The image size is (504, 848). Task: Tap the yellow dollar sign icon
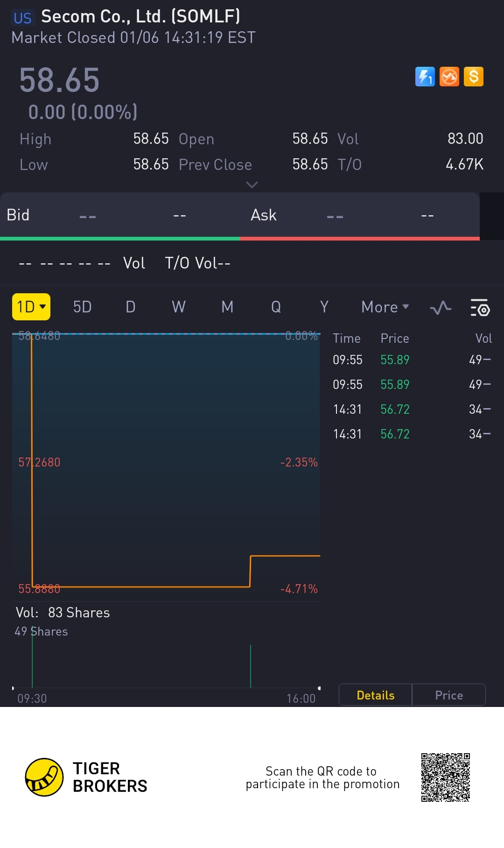coord(474,77)
